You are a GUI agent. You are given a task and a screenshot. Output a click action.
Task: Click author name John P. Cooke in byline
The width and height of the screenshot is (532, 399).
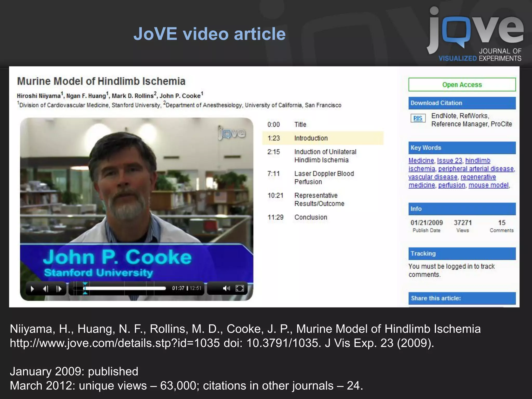coord(180,96)
